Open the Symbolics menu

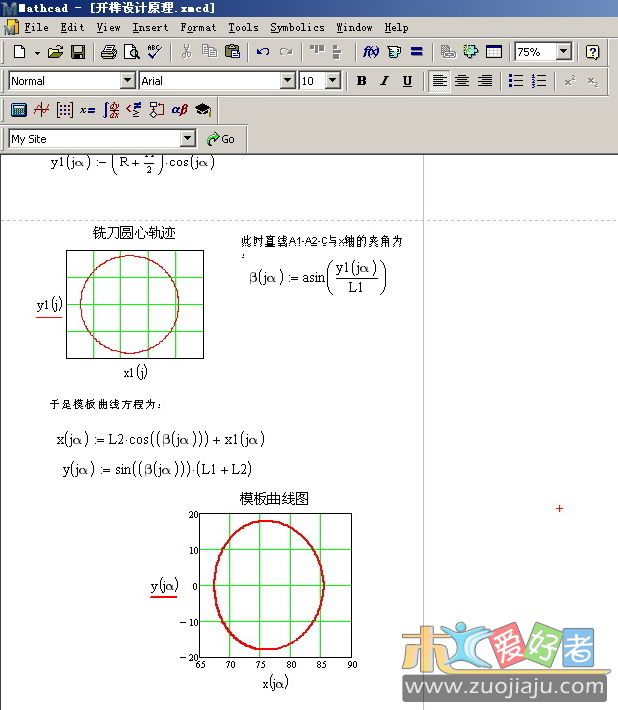click(x=297, y=28)
